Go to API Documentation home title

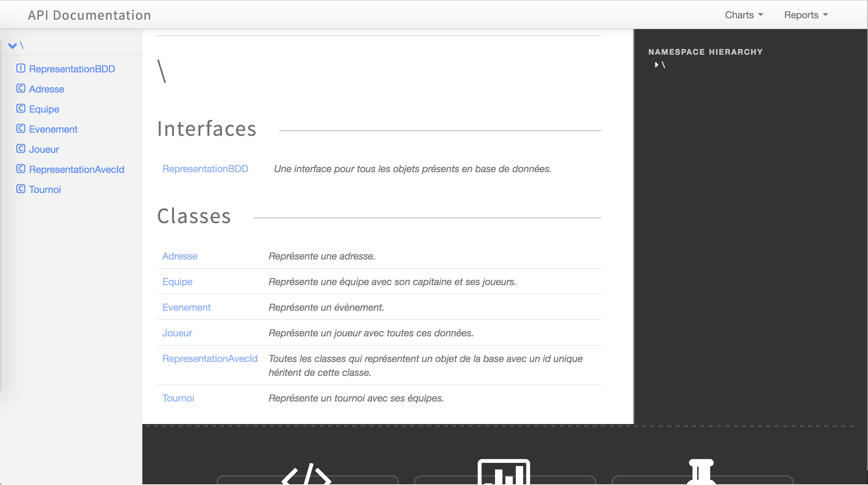click(x=89, y=15)
